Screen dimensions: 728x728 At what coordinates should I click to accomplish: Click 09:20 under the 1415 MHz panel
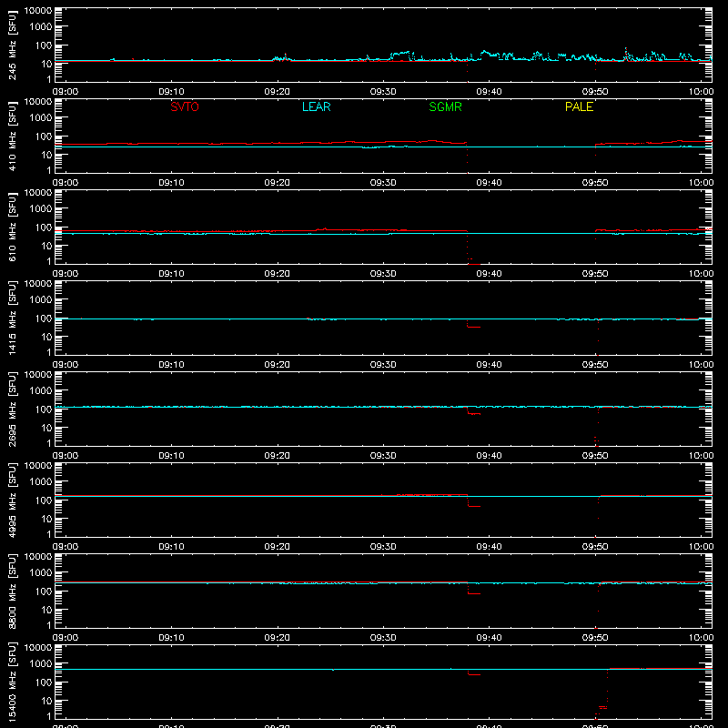(277, 365)
